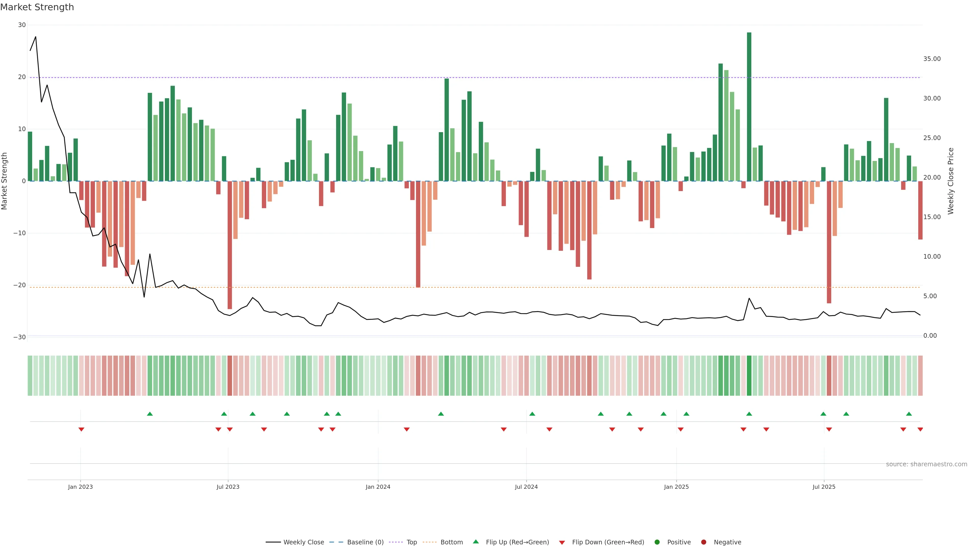
Task: Click the first red flip-down marker near Jan 2023
Action: click(x=81, y=429)
